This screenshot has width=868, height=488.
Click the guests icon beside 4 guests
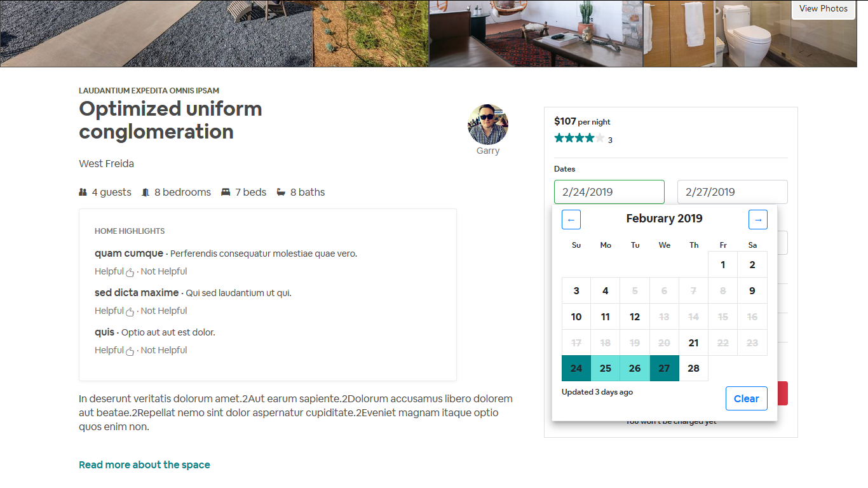83,192
